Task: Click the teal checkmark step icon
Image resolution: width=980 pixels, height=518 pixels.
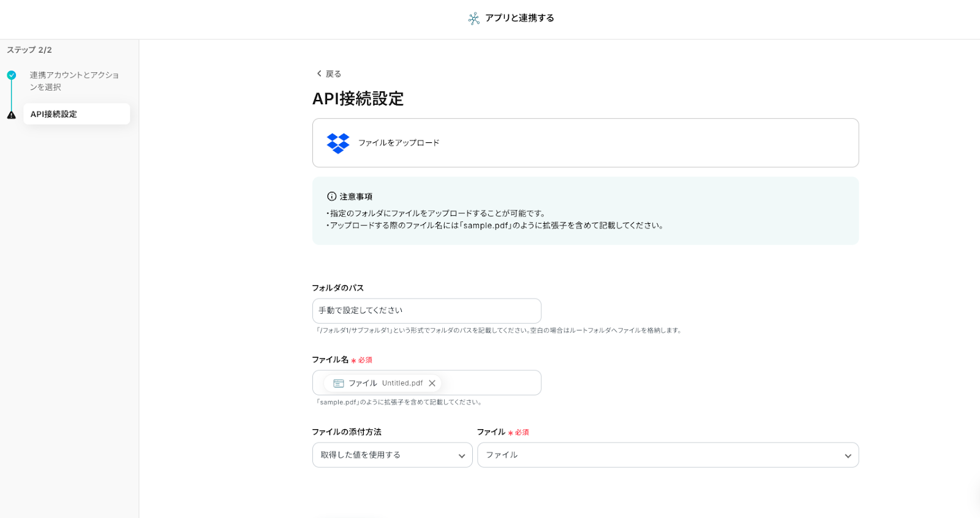Action: 12,75
